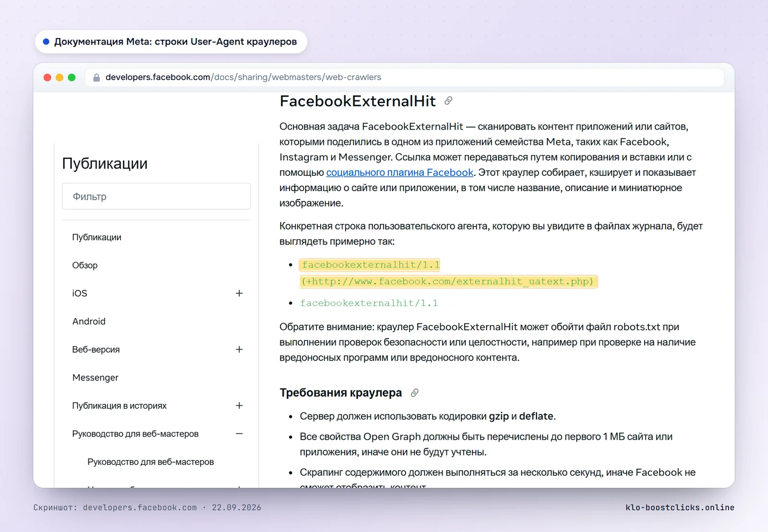This screenshot has height=532, width=768.
Task: Open Обзор sidebar item
Action: click(x=85, y=265)
